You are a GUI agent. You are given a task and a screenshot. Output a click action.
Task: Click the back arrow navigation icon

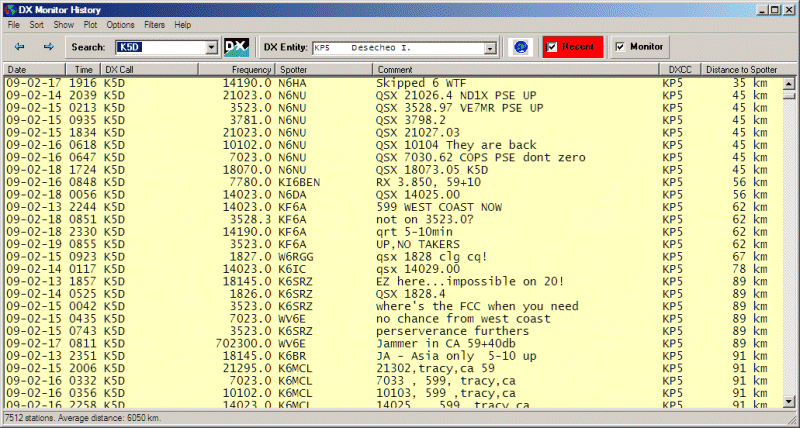coord(20,47)
